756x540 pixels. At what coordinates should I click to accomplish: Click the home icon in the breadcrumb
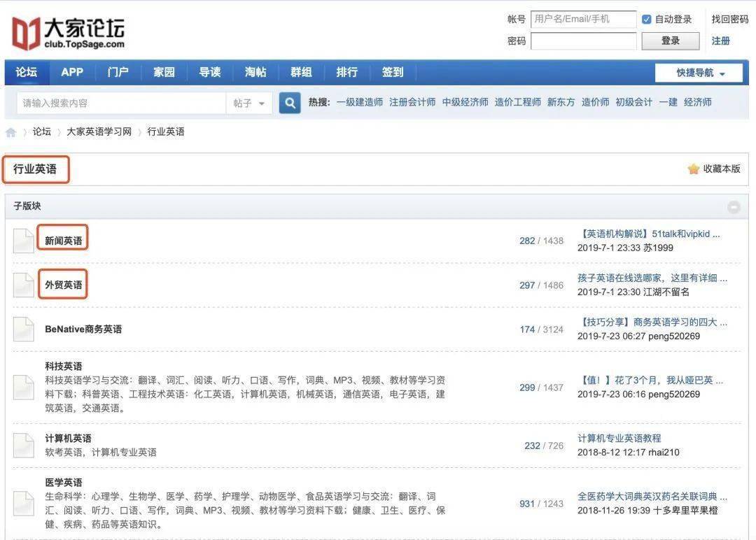point(10,132)
